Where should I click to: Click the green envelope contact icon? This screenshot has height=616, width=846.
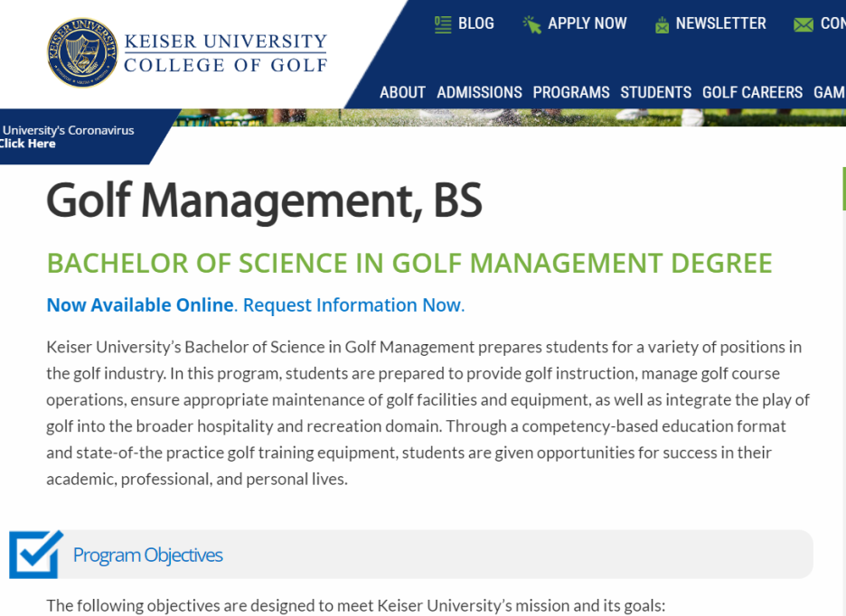[803, 24]
